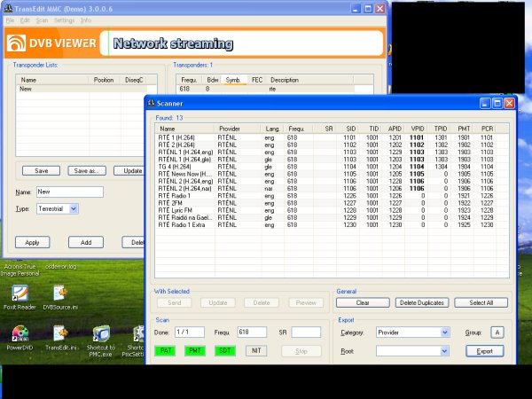This screenshot has height=399, width=532.
Task: Click the Save as... button
Action: (x=87, y=170)
